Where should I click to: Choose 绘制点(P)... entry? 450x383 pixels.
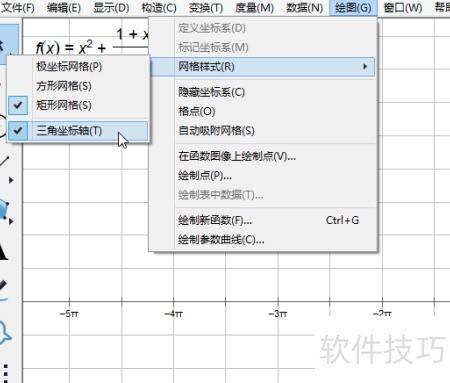click(x=263, y=175)
